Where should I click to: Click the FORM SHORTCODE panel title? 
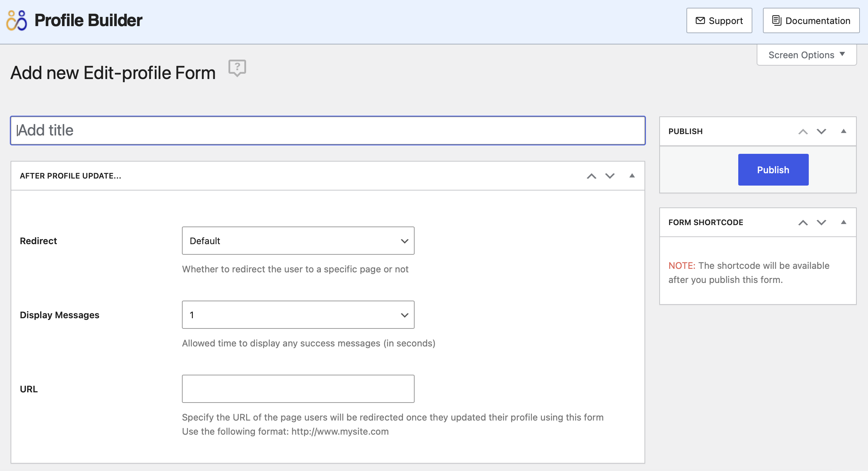tap(706, 222)
